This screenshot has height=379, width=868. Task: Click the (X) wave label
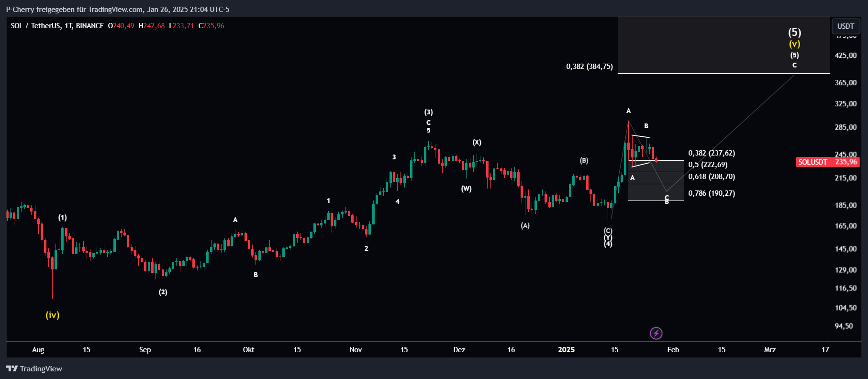click(477, 142)
